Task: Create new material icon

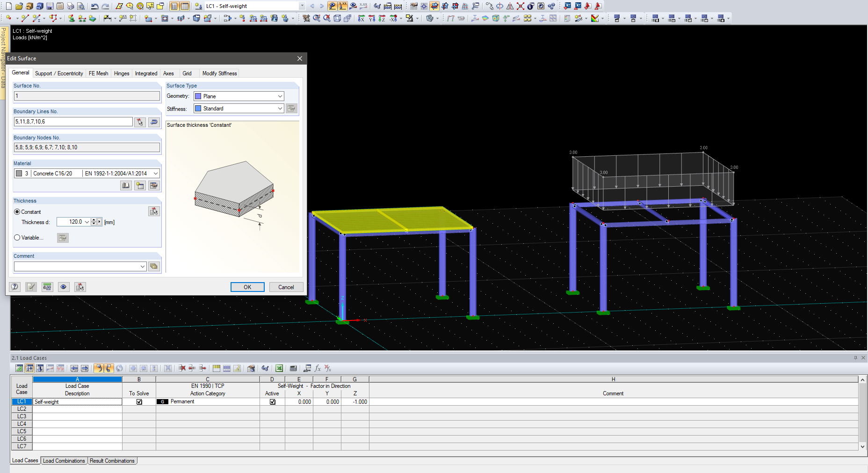Action: [x=140, y=186]
